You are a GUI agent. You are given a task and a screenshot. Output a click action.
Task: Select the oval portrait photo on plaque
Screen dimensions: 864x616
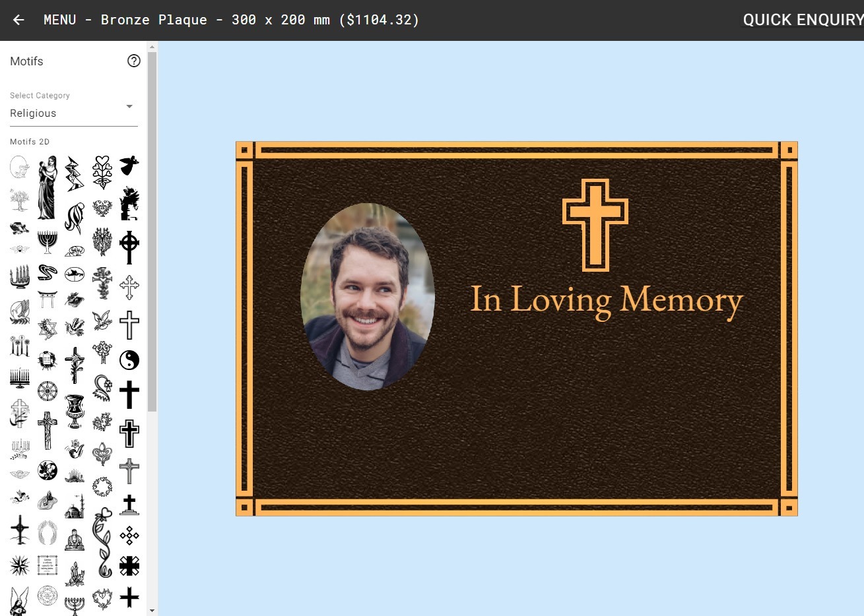368,296
